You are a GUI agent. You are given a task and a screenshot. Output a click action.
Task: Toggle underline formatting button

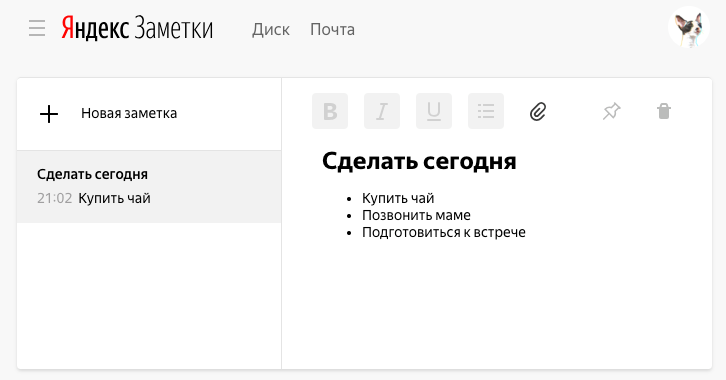point(434,111)
